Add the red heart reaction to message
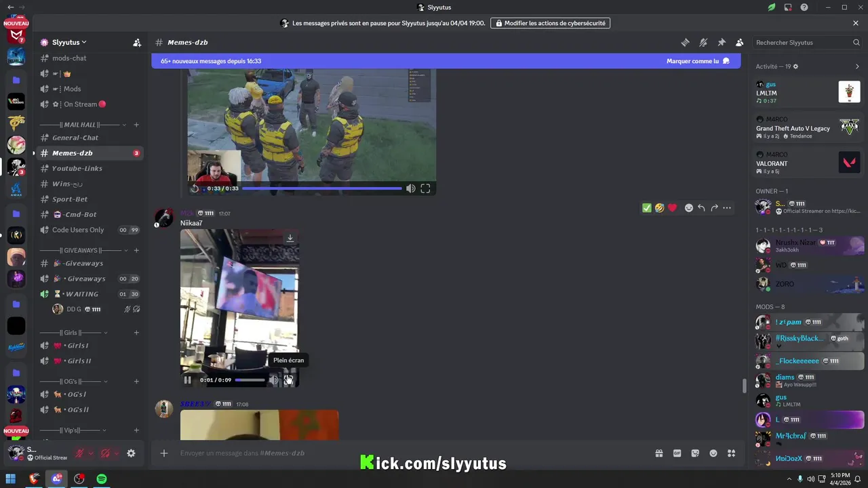This screenshot has width=868, height=488. click(x=672, y=208)
